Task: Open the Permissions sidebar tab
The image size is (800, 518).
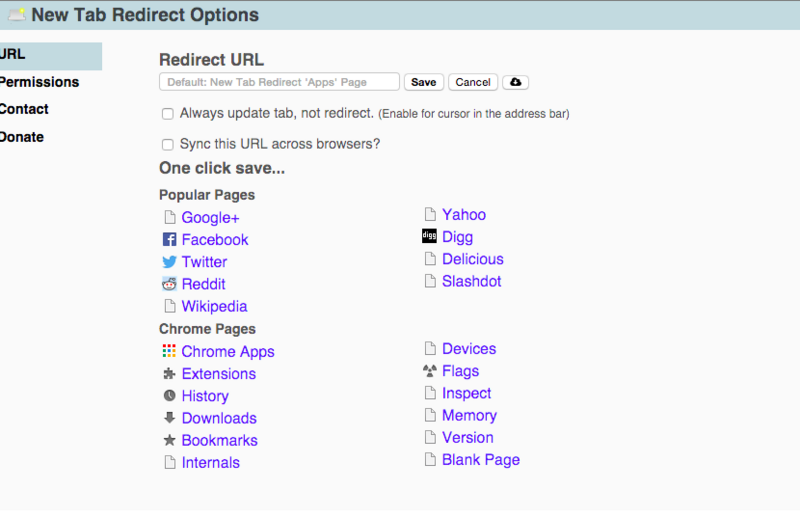Action: 39,82
